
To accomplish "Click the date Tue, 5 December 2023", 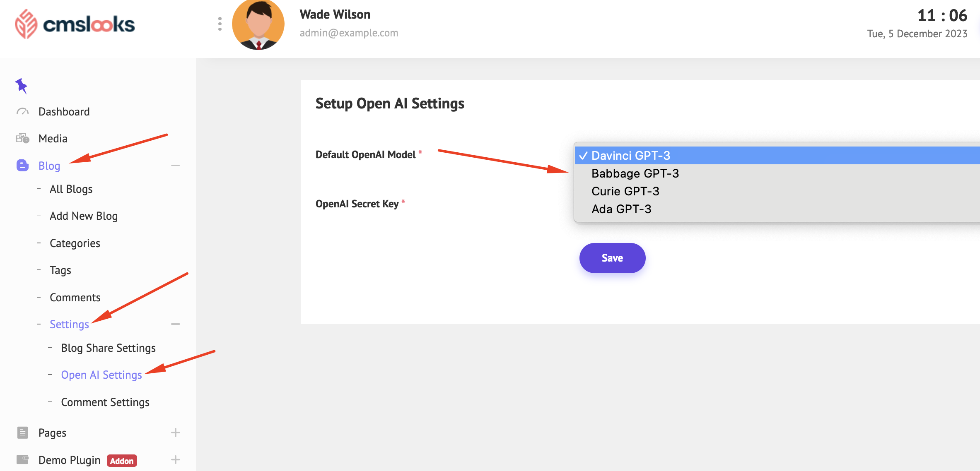I will pos(917,34).
